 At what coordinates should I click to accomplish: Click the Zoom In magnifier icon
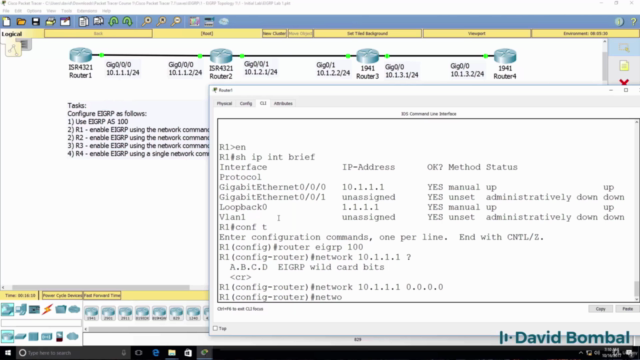click(146, 22)
